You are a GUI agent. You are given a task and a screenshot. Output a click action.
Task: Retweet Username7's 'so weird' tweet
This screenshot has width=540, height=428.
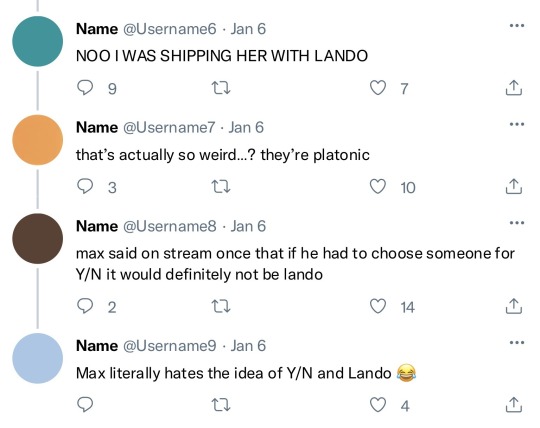(x=220, y=187)
